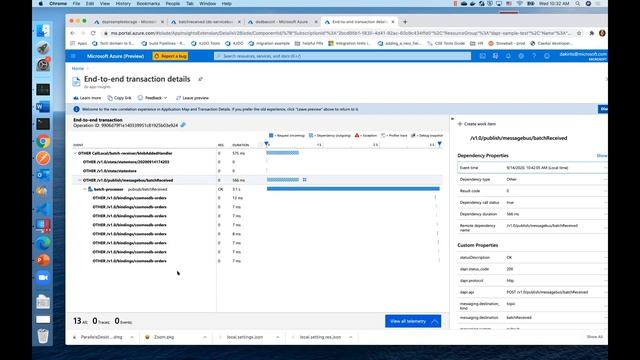Viewport: 640px width, 360px height.
Task: Collapse the details pane with the arrow
Action: click(x=452, y=119)
